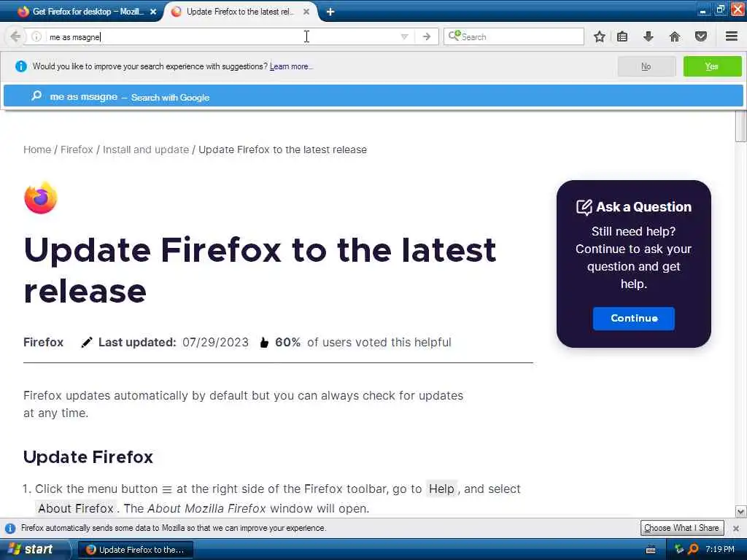The image size is (747, 560).
Task: Open the Learn more link
Action: tap(290, 66)
